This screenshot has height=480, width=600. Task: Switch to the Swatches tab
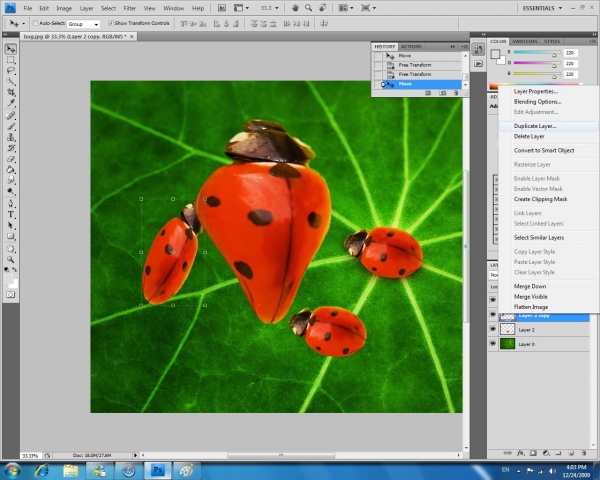[525, 41]
